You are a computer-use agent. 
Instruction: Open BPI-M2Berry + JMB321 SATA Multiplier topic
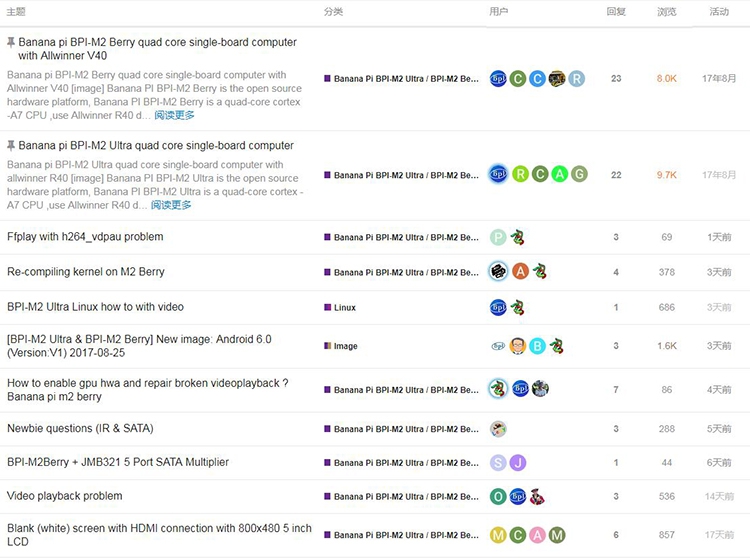(118, 462)
